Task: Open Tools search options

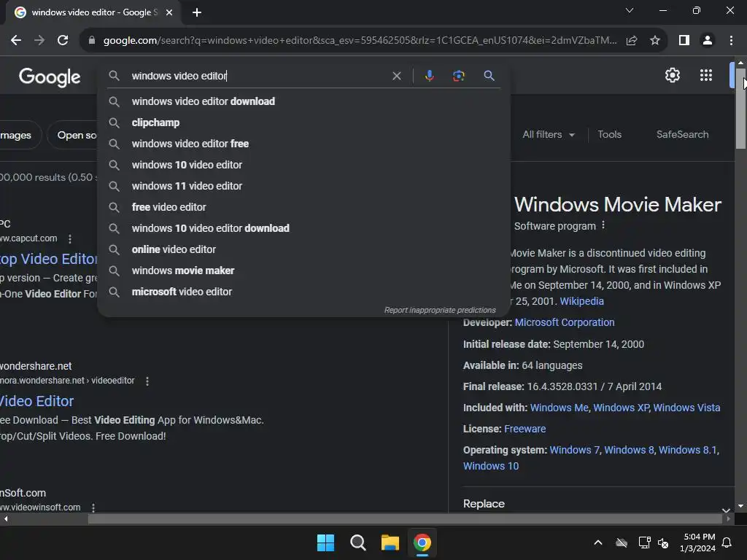Action: [x=609, y=135]
